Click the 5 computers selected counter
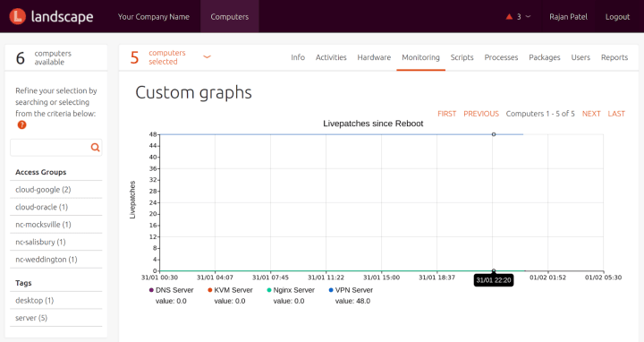 tap(157, 57)
